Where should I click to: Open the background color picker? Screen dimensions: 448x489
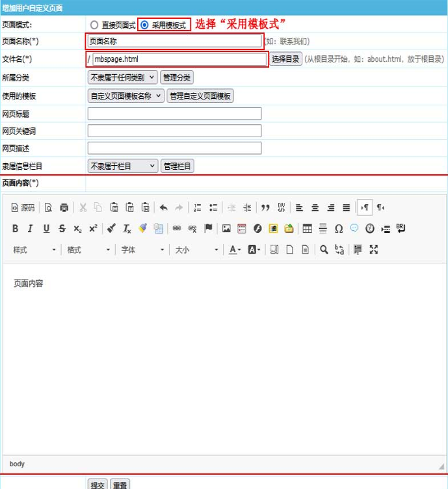pos(254,250)
